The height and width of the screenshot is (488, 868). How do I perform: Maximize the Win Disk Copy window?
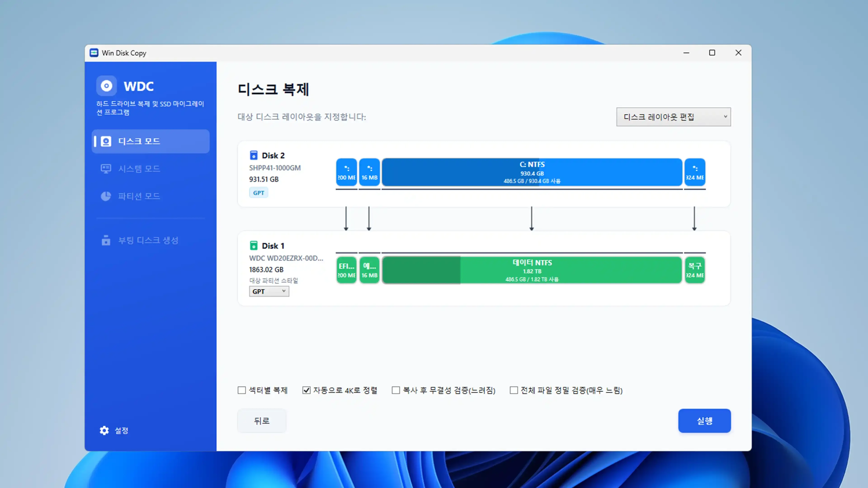[712, 53]
